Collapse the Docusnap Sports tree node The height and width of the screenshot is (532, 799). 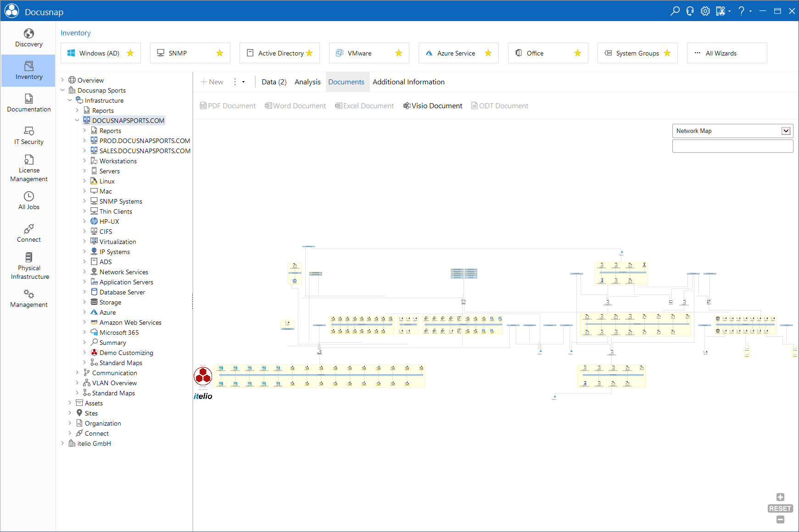pos(62,90)
